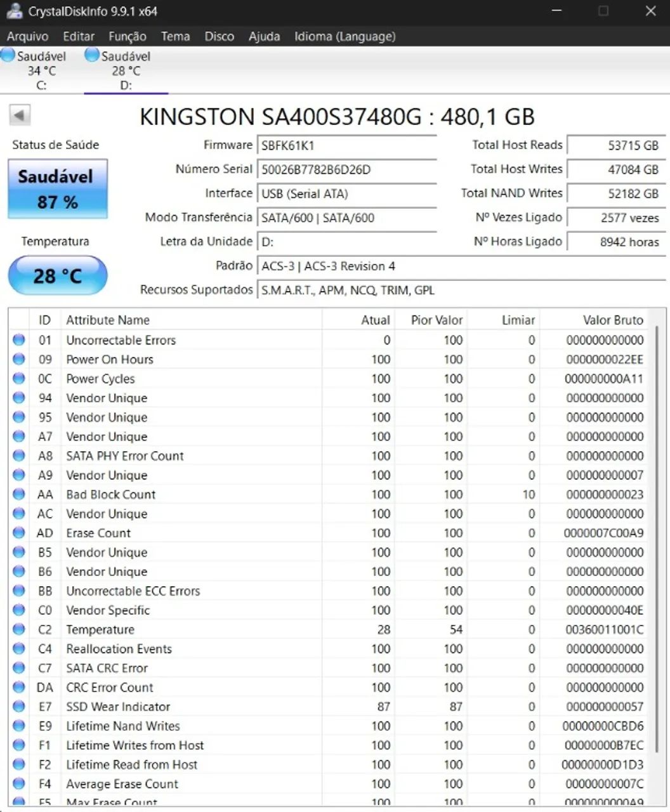Click the Saudável 87 % health status button
670x812 pixels.
[x=57, y=188]
